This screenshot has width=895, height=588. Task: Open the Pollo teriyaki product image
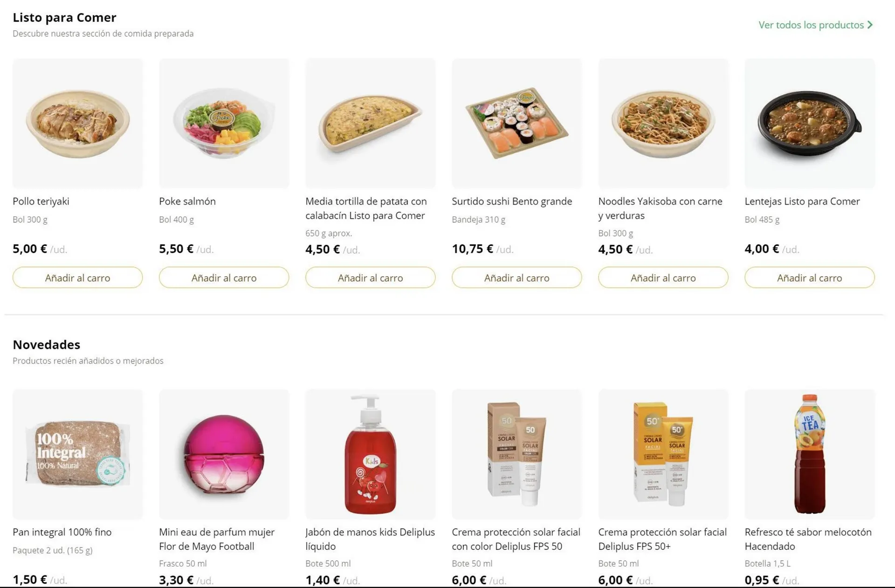[77, 123]
